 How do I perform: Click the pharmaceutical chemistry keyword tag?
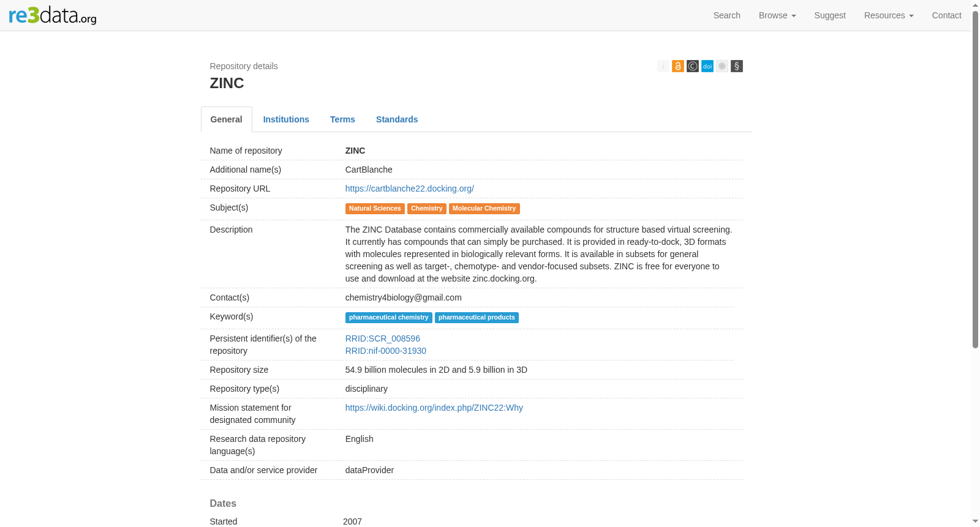pos(389,318)
